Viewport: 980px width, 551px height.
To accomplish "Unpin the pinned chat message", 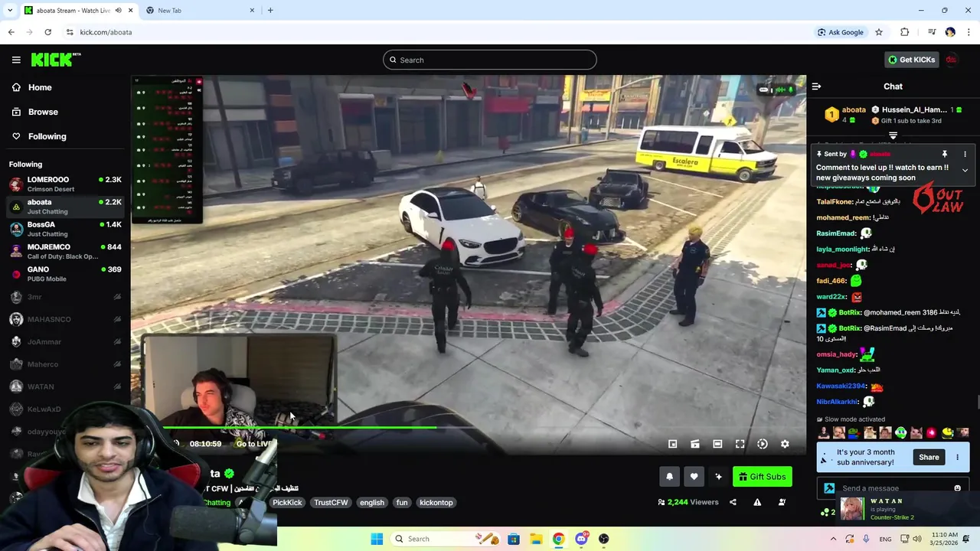I will (944, 155).
